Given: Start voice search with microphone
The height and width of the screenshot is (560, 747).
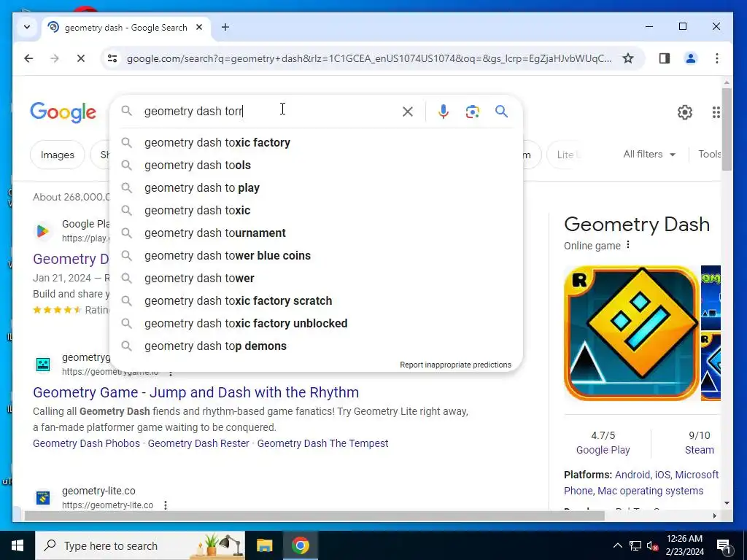Looking at the screenshot, I should (443, 112).
